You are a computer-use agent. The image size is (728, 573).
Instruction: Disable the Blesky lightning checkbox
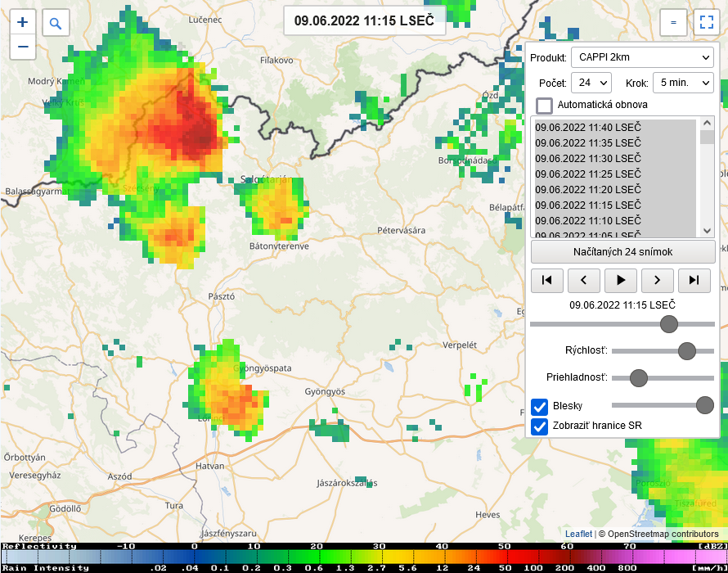[540, 406]
